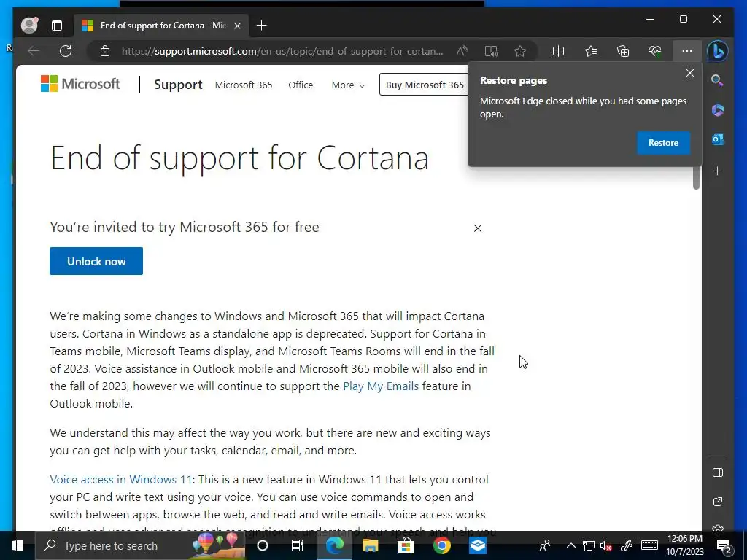View site information lock icon
Screen dimensions: 747x560
(105, 51)
